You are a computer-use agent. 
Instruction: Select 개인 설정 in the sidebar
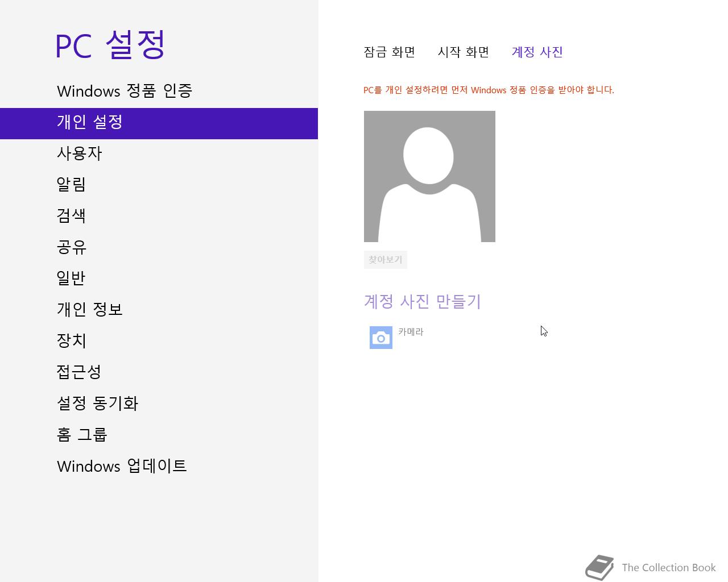159,123
